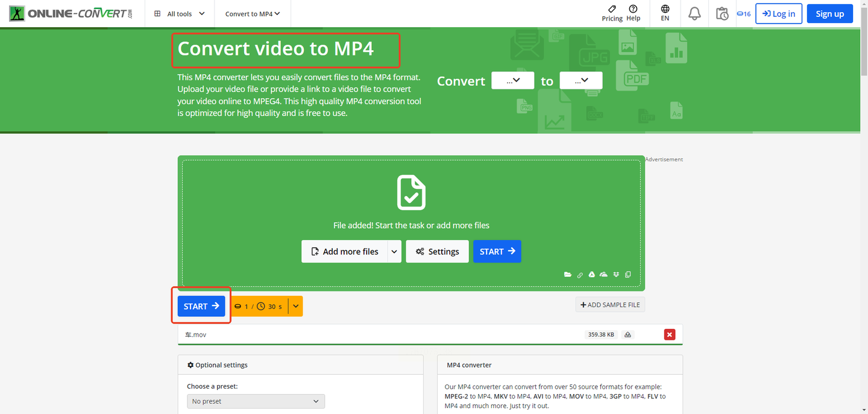
Task: Click the Google Drive upload icon
Action: (x=592, y=275)
